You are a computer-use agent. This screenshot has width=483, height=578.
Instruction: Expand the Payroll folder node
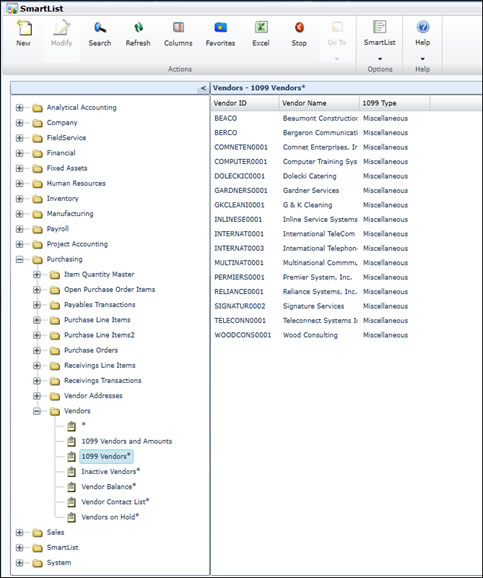pos(20,229)
